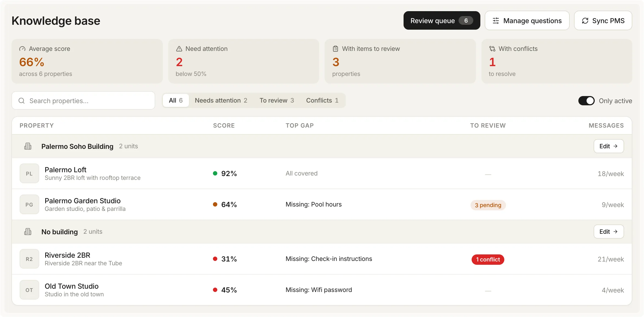Click the 64% score value

(229, 204)
